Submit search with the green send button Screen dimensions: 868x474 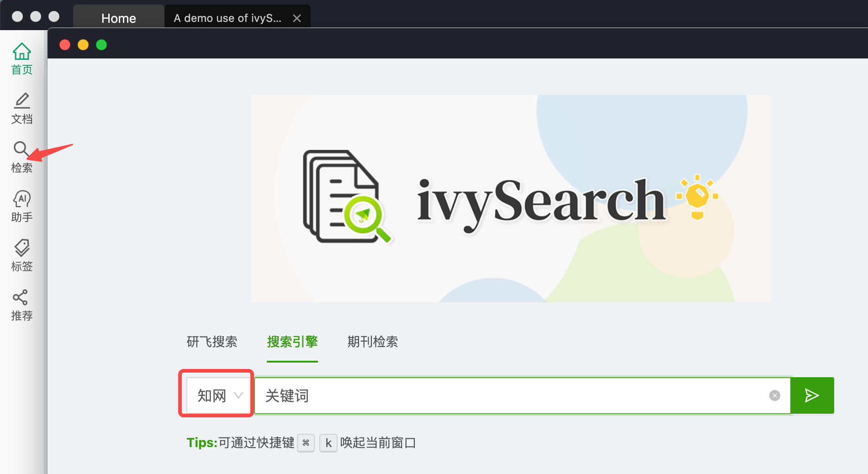click(812, 395)
